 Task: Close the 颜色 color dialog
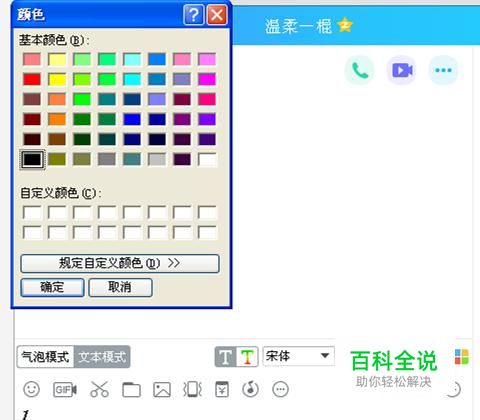pyautogui.click(x=217, y=15)
